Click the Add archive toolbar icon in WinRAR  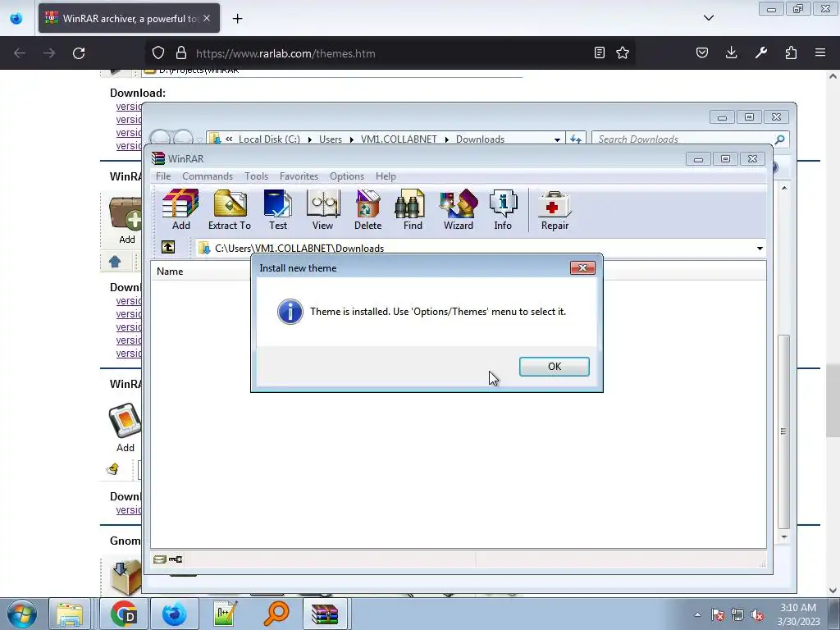tap(180, 209)
